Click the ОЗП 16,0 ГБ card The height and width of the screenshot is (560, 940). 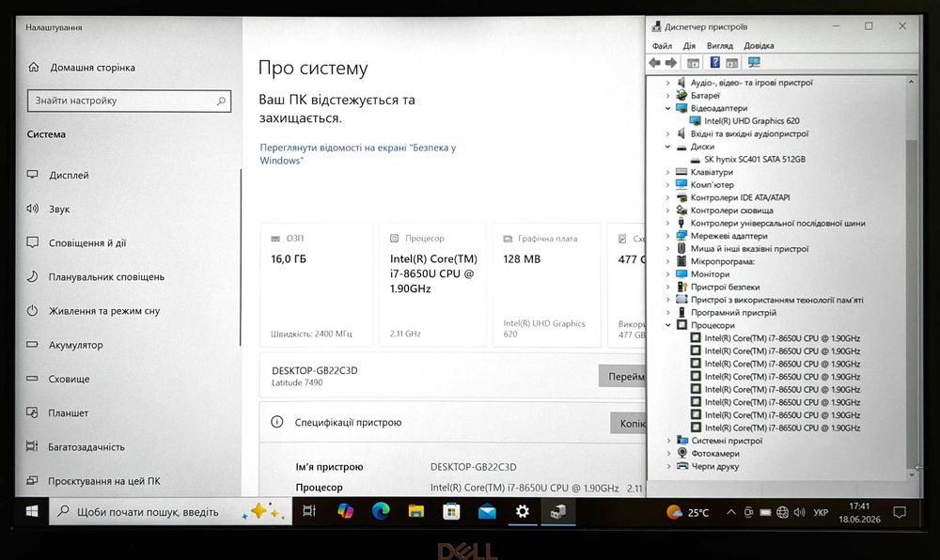[x=316, y=285]
